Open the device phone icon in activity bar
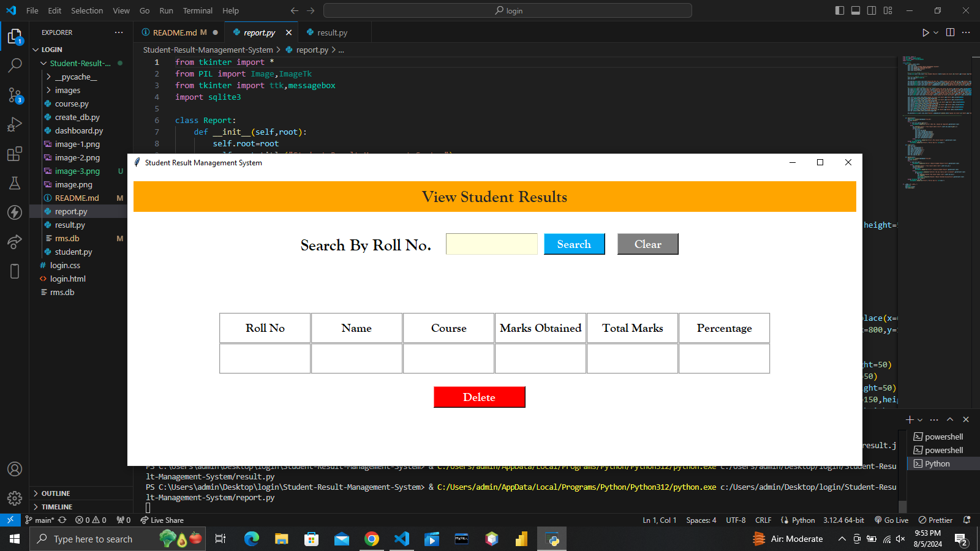 (15, 271)
